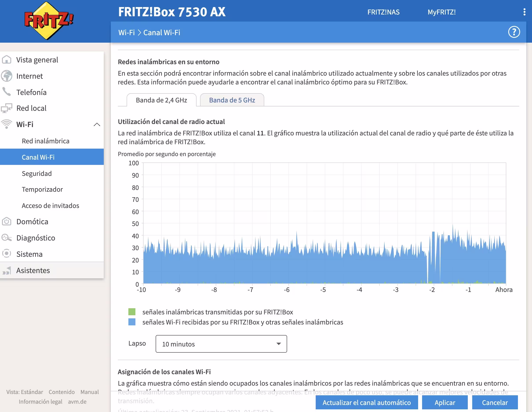Click the Red local network icon
This screenshot has height=412, width=532.
pyautogui.click(x=7, y=108)
